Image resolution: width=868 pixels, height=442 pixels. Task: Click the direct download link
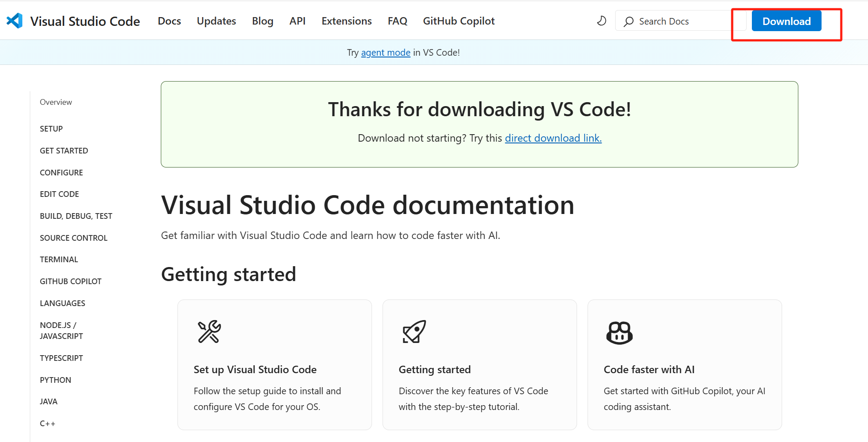pyautogui.click(x=553, y=138)
